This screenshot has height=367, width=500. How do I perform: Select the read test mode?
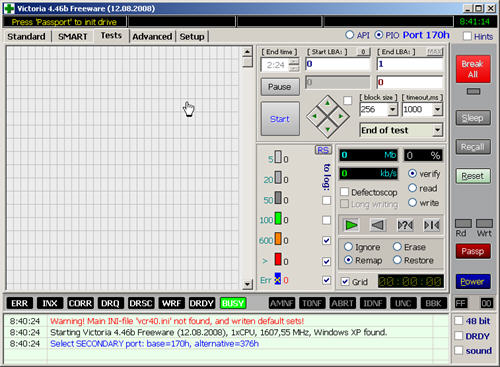pyautogui.click(x=412, y=188)
